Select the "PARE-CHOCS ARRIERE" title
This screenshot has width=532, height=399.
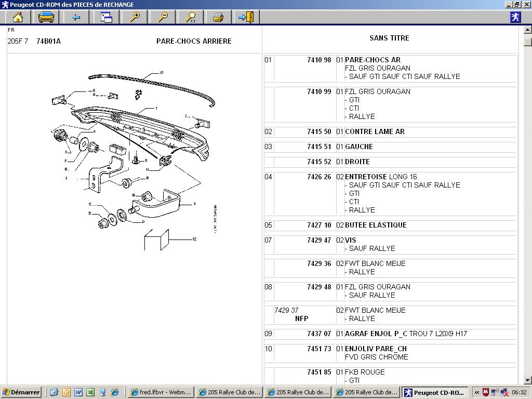[x=194, y=41]
